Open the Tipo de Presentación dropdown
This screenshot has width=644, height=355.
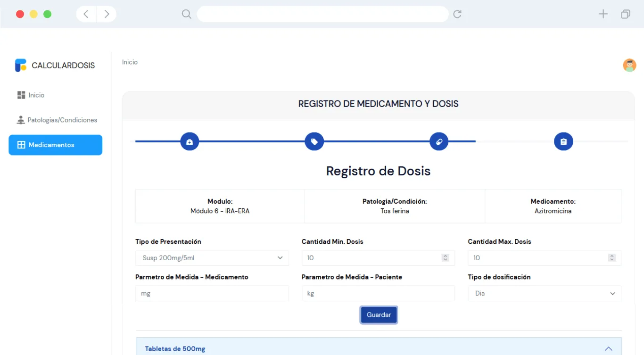point(212,258)
